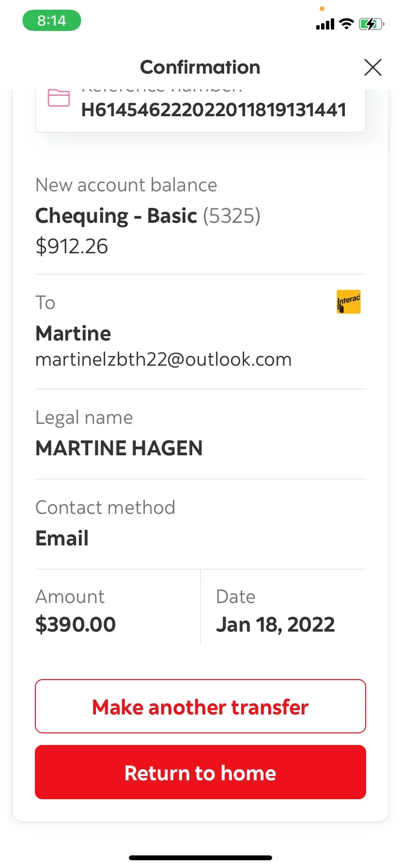The image size is (401, 868).
Task: Click Return to home button
Action: click(200, 772)
